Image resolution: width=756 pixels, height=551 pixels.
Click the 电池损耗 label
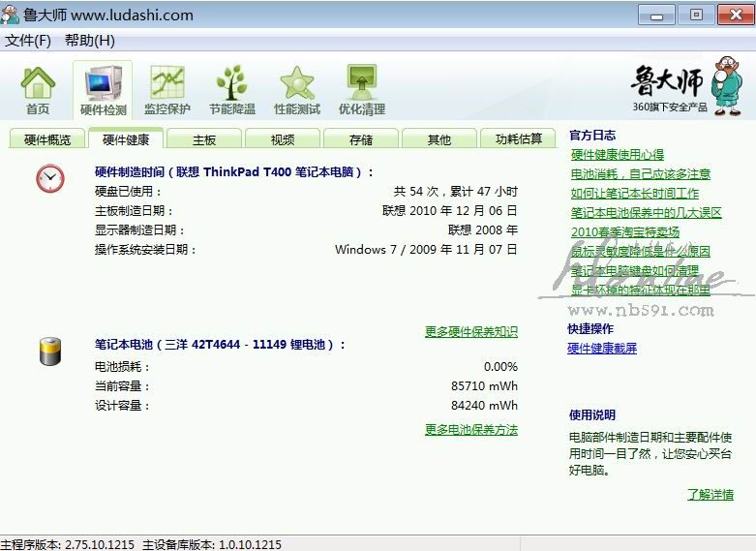click(122, 367)
